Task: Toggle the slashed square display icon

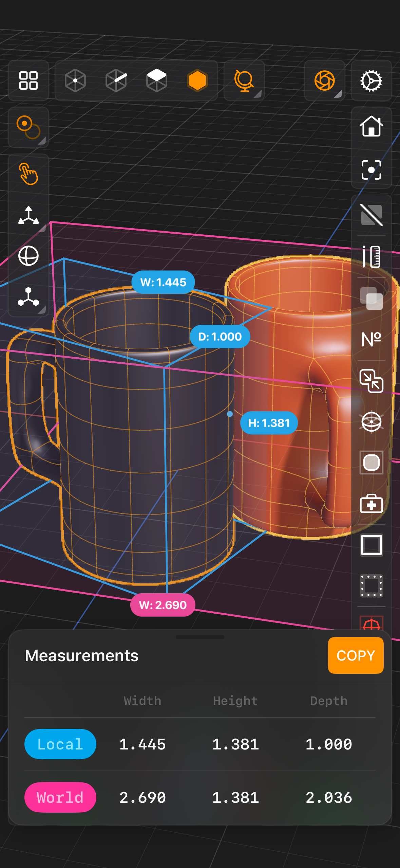Action: [371, 215]
